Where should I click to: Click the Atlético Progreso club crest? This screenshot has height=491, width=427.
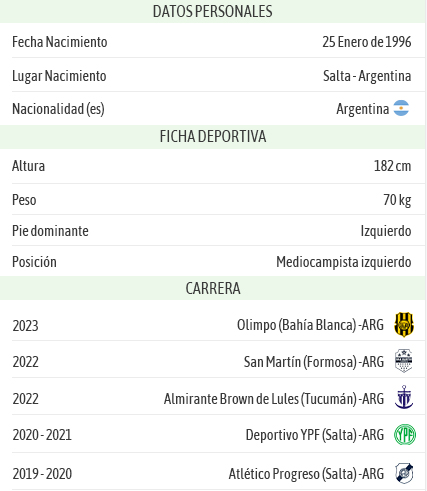(x=404, y=473)
